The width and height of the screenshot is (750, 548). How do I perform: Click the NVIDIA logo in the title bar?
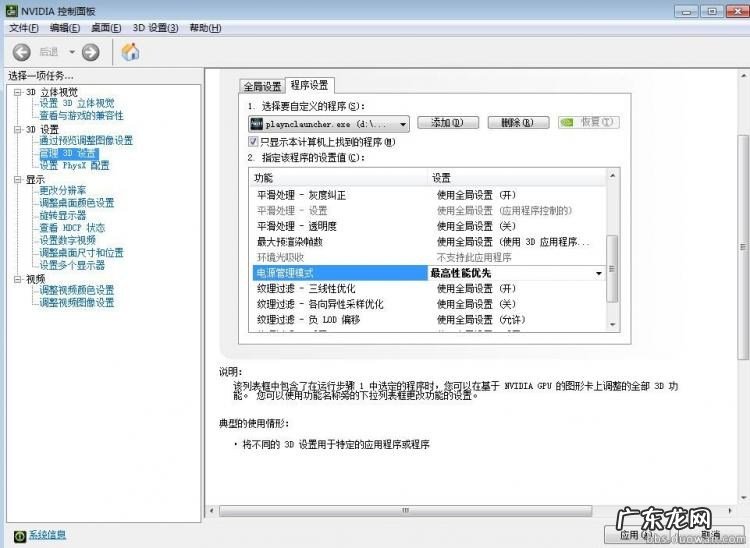(11, 11)
